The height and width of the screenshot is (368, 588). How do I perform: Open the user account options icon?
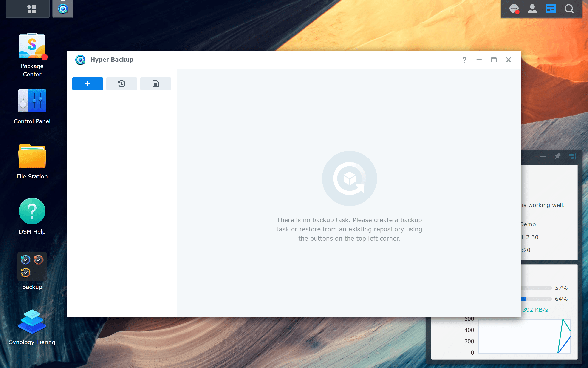532,9
